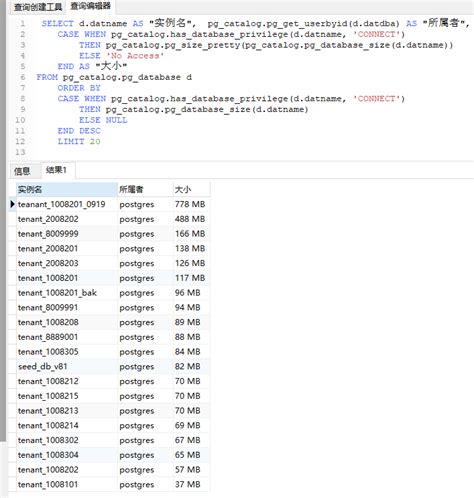Click the 所属者 column header
474x498 pixels.
145,190
